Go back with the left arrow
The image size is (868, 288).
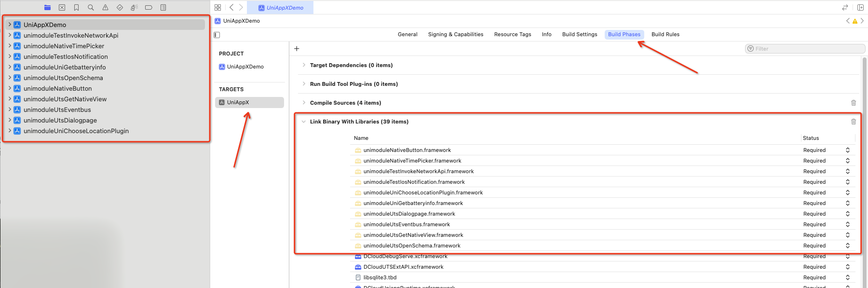click(x=231, y=7)
